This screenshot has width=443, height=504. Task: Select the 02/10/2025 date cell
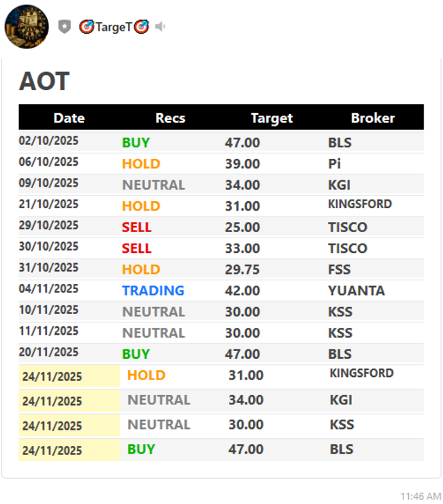pyautogui.click(x=49, y=141)
